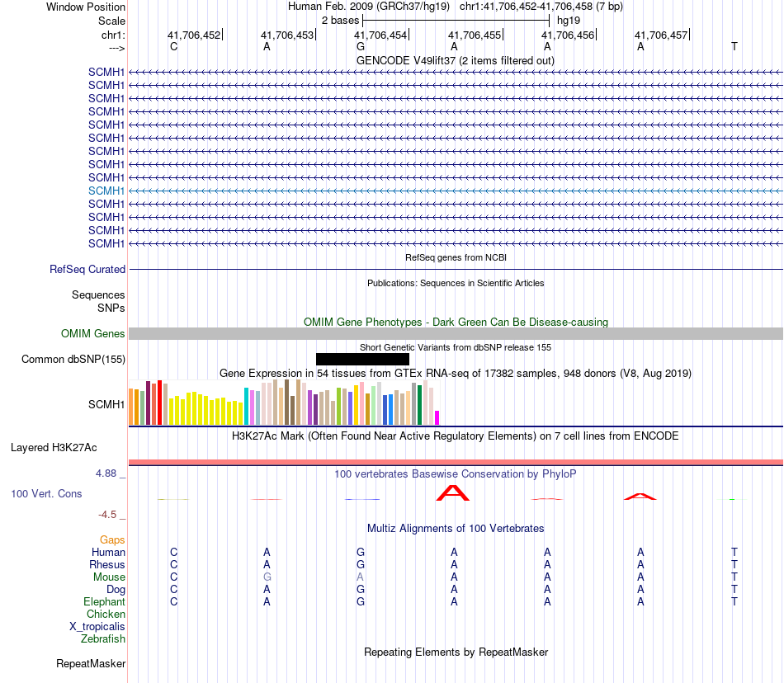This screenshot has width=784, height=683.
Task: Click the ---> strand direction label
Action: [117, 48]
